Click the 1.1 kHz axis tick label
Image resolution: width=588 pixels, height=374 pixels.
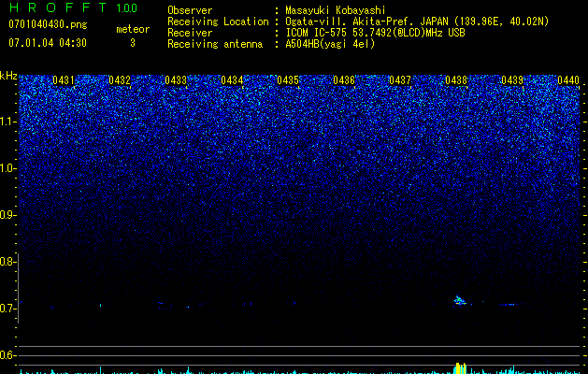pos(7,122)
